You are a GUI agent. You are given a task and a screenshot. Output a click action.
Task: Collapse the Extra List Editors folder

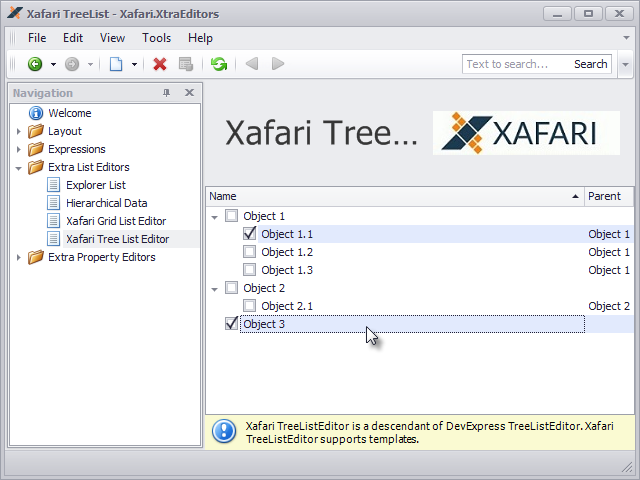pos(18,168)
